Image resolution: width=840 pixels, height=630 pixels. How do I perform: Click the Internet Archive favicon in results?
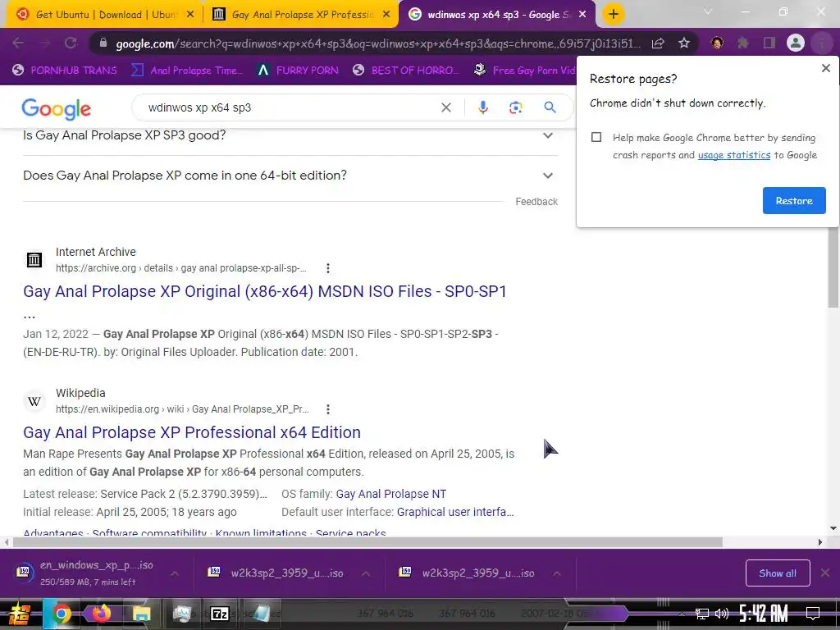click(x=34, y=260)
